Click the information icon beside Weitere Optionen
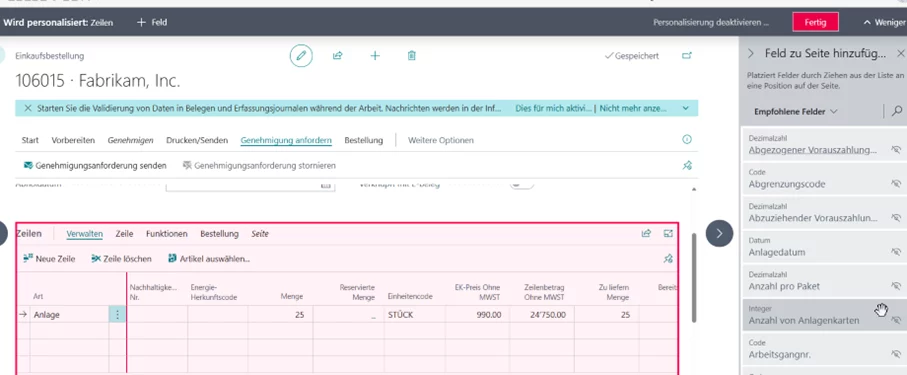 point(687,139)
